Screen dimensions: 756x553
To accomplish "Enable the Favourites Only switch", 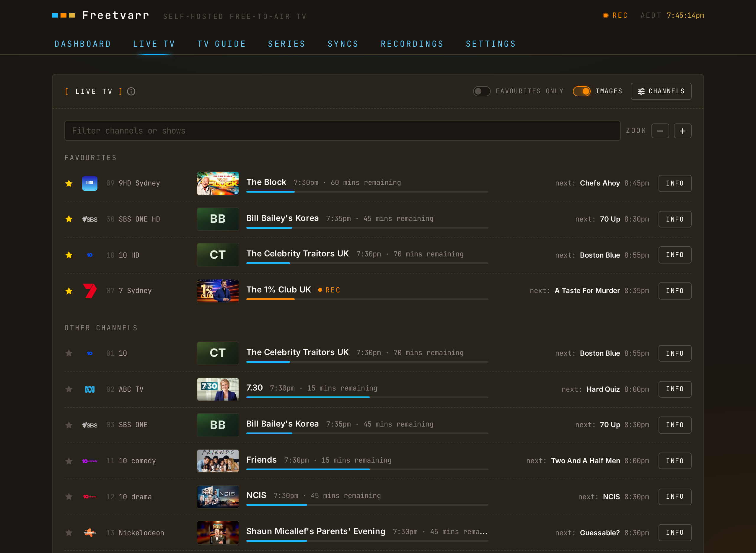I will click(x=482, y=91).
